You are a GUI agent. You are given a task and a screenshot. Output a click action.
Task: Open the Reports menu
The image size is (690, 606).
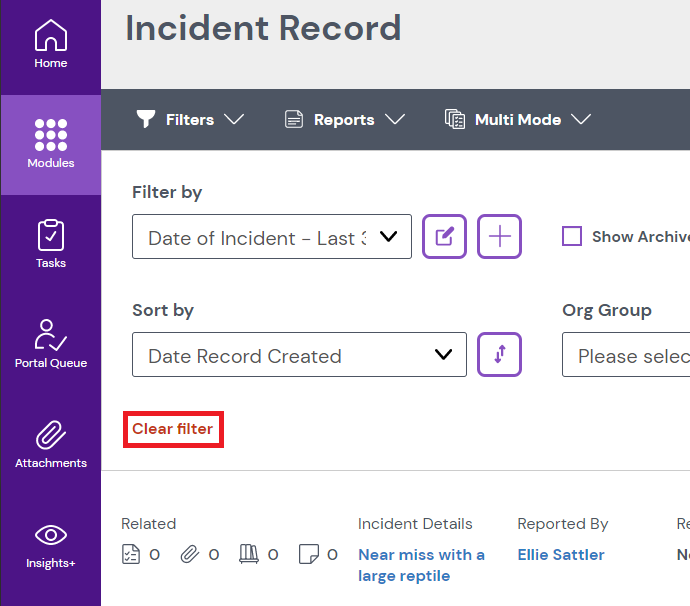[x=344, y=119]
